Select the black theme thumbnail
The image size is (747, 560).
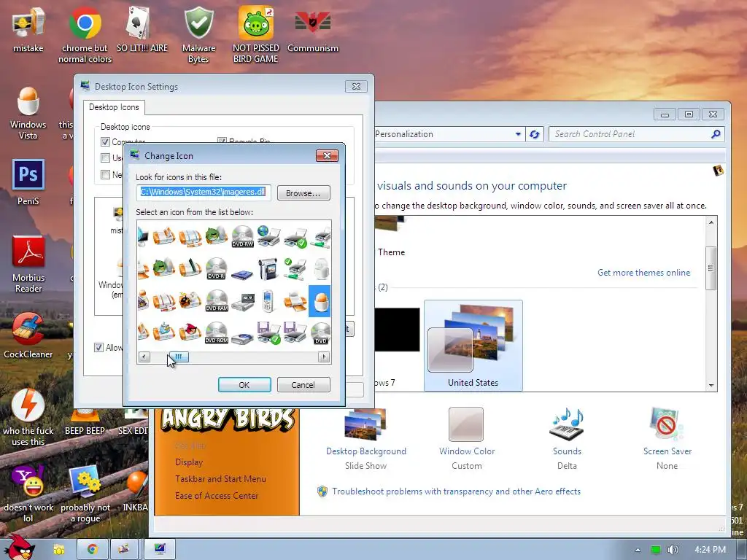pyautogui.click(x=397, y=330)
